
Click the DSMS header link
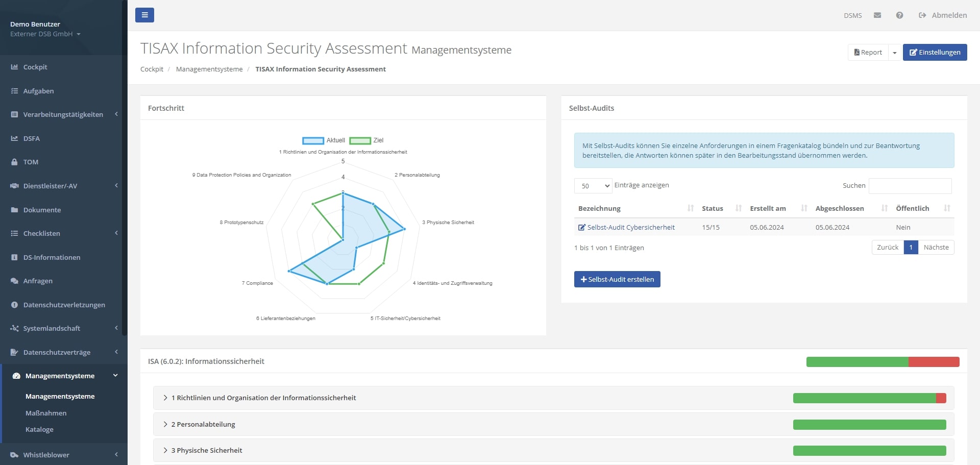(x=852, y=15)
